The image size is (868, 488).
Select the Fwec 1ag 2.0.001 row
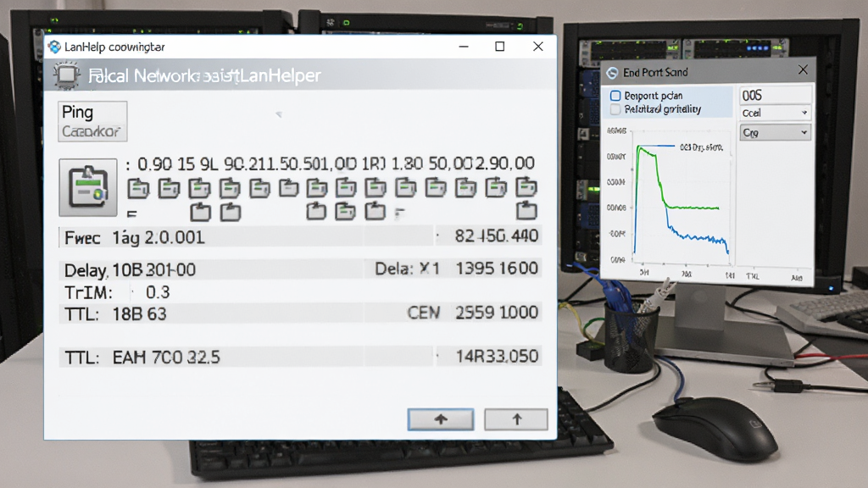point(299,237)
